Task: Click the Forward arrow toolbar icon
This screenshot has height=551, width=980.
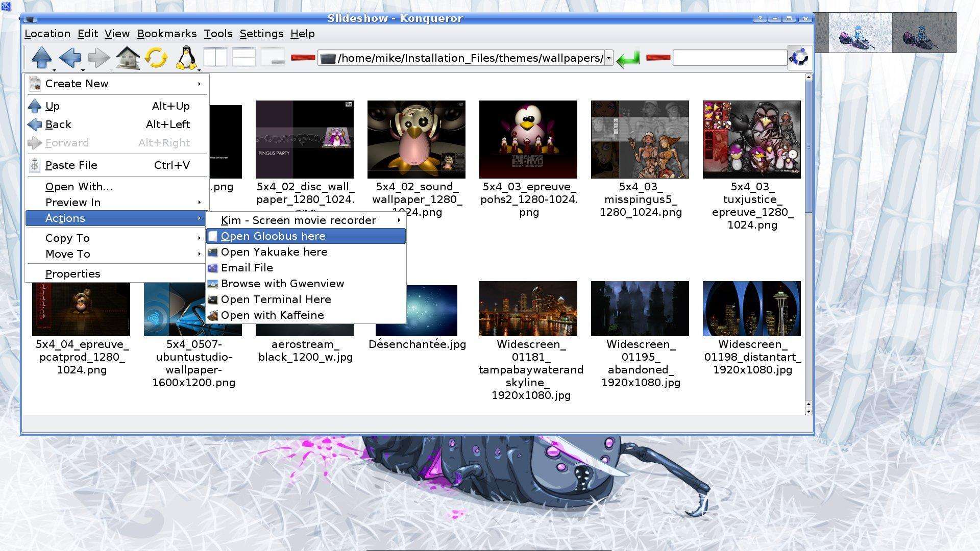Action: (x=99, y=58)
